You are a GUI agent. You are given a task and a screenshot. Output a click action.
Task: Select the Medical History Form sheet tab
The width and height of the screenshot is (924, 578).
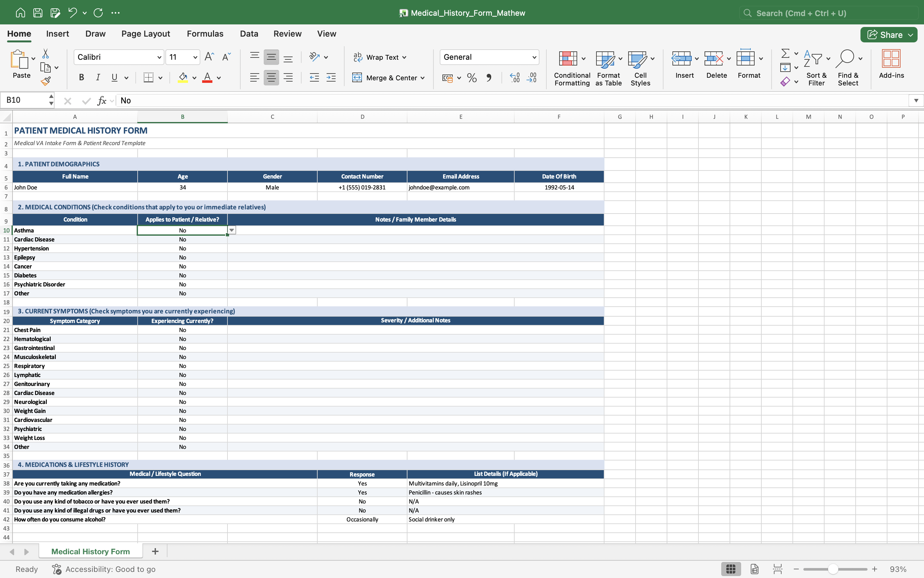coord(90,551)
